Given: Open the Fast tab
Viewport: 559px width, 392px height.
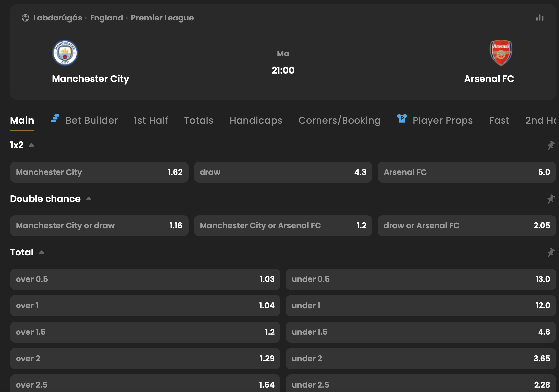Looking at the screenshot, I should 499,120.
